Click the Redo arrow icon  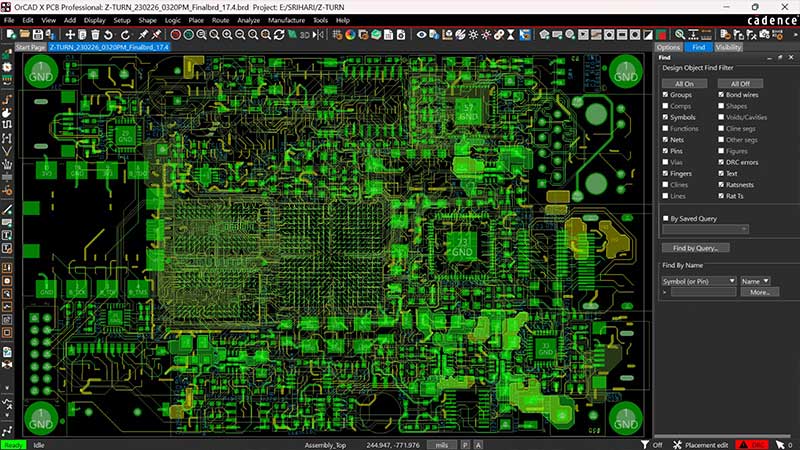(126, 35)
